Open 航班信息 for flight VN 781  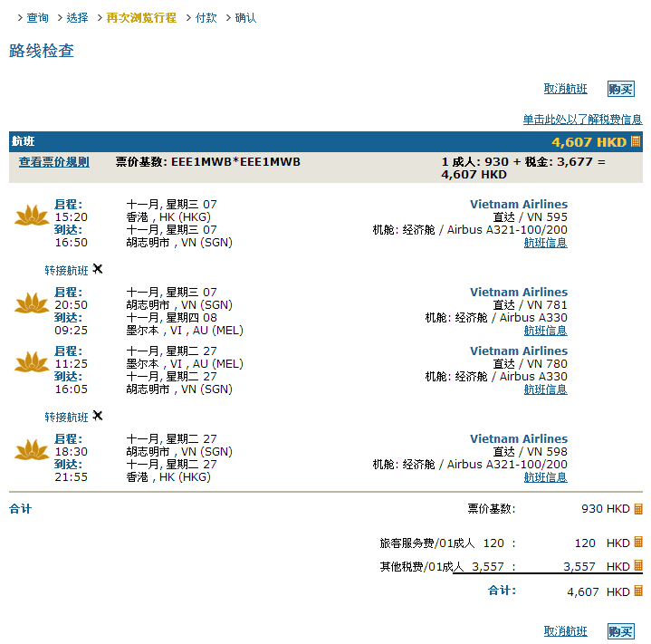coord(545,331)
